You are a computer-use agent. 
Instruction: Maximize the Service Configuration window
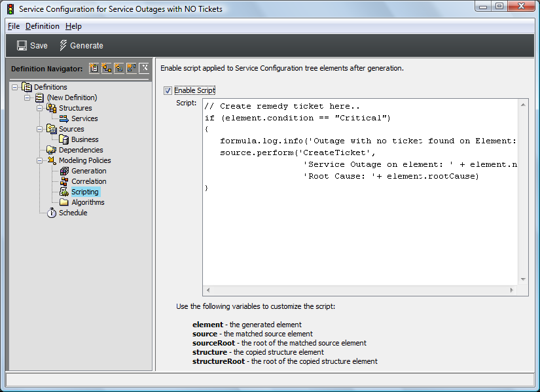tap(499, 6)
